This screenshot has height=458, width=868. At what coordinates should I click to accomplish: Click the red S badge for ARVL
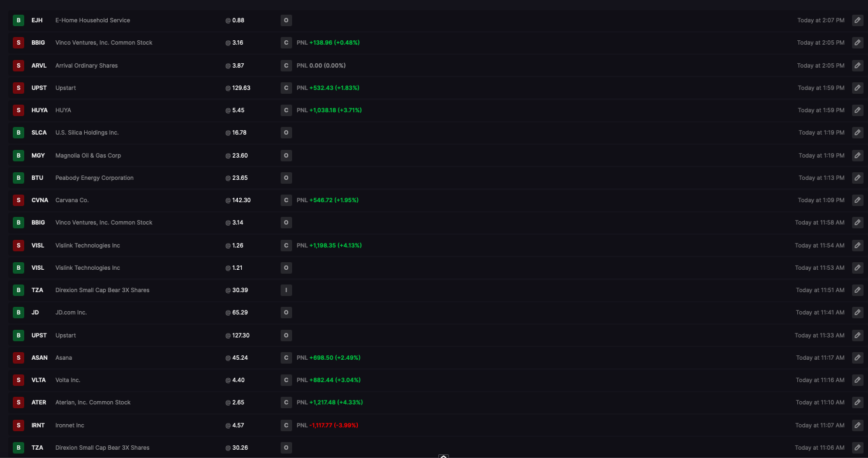point(18,65)
